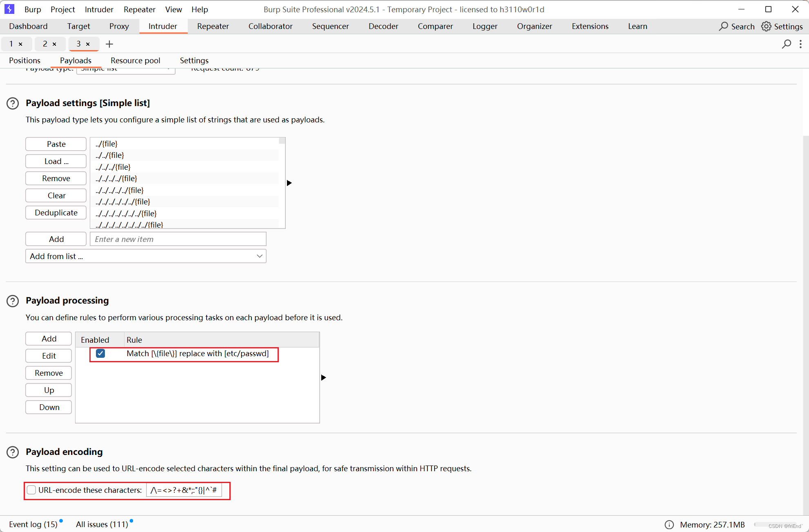Switch to the Repeater tab
Viewport: 809px width, 532px height.
pyautogui.click(x=213, y=27)
